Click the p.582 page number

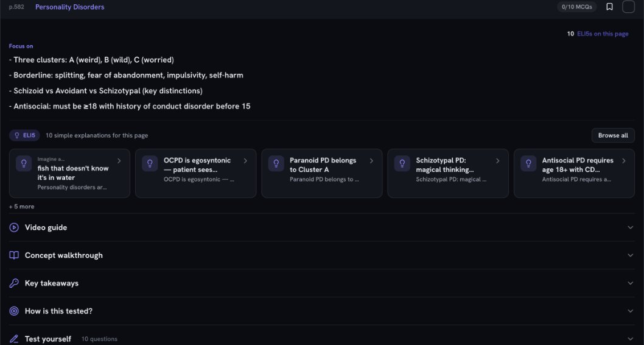16,7
